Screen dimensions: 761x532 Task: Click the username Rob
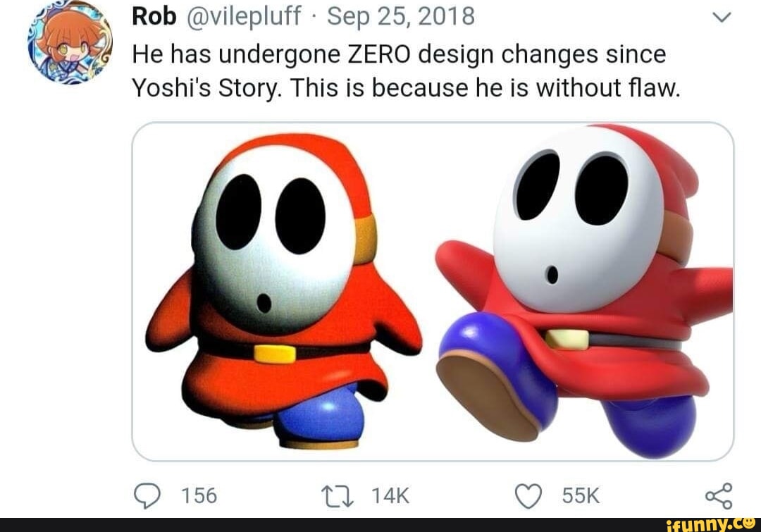pos(155,14)
